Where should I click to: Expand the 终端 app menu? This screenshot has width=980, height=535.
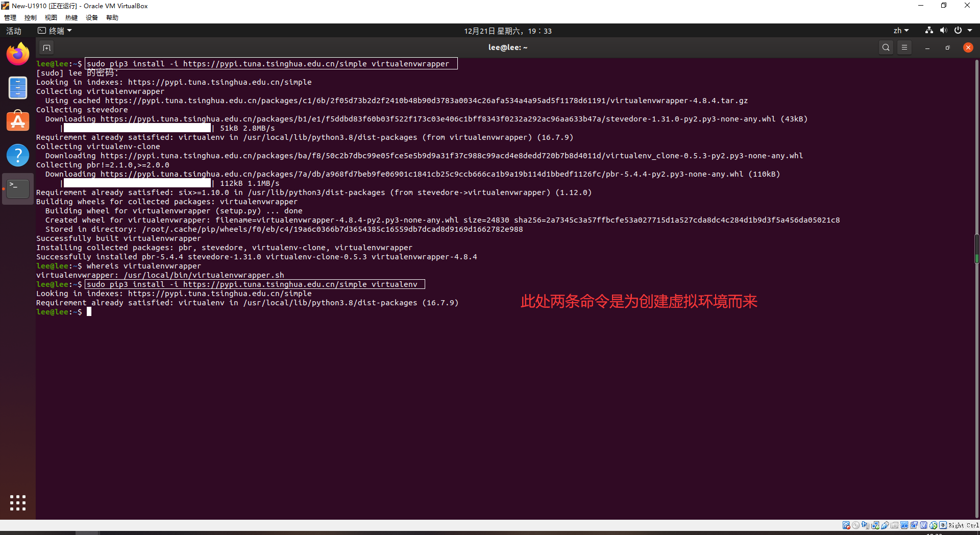click(x=55, y=31)
